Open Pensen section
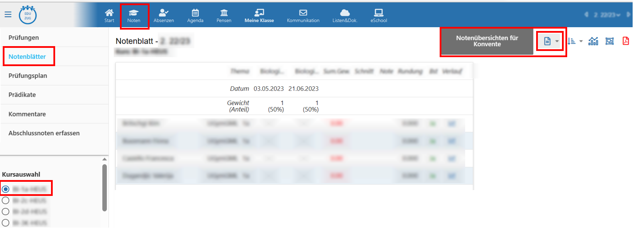Screen dimensions: 644x241 224,15
